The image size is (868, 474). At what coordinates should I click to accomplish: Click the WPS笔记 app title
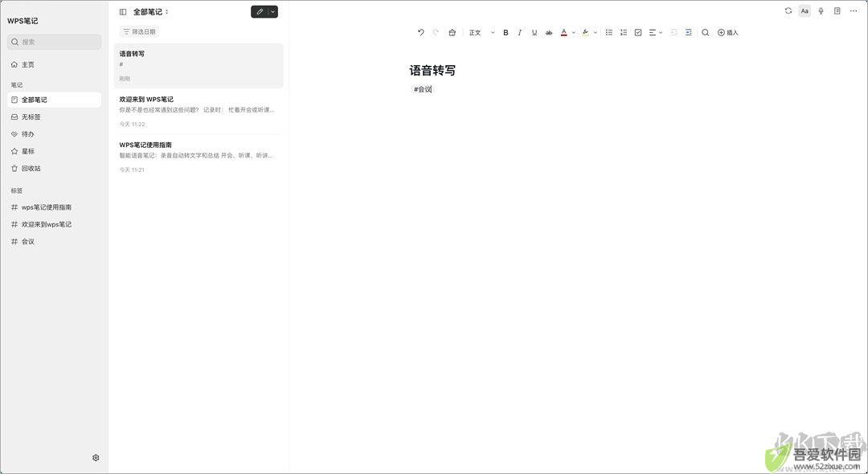point(23,21)
